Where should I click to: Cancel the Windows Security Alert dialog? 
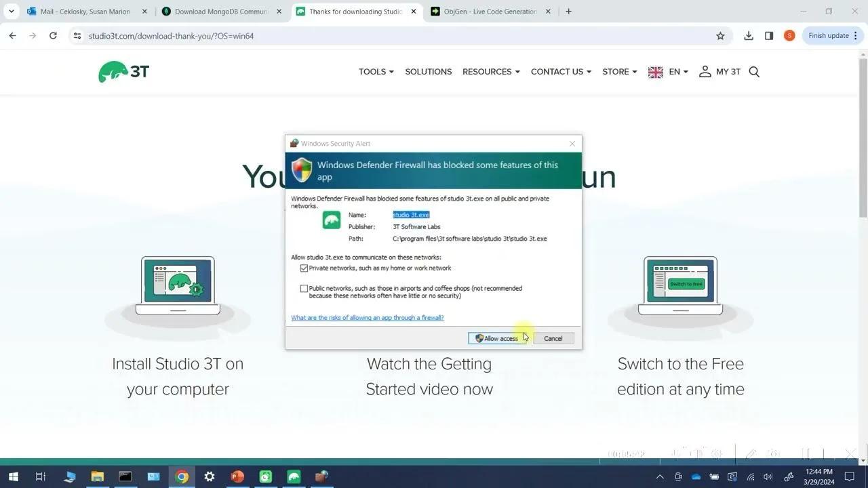click(x=553, y=338)
